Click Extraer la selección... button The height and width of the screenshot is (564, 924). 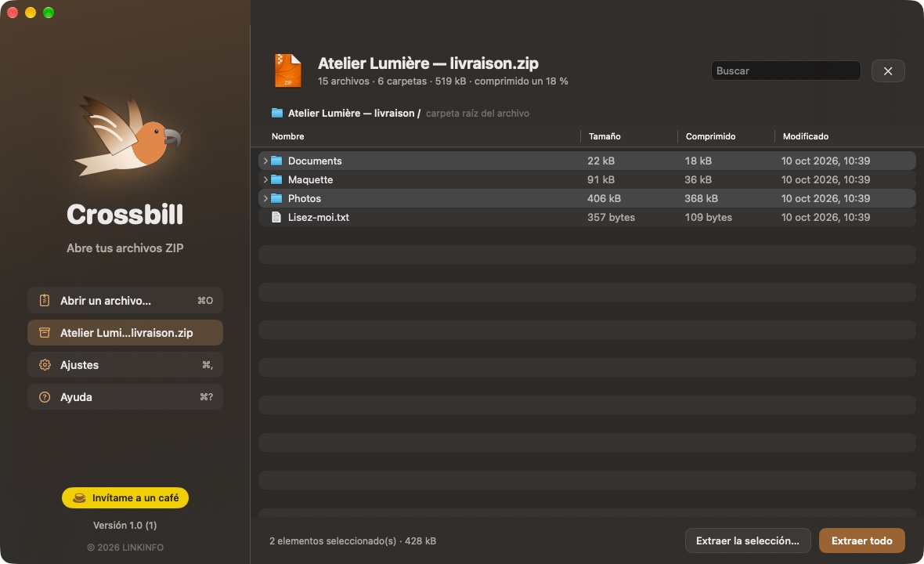click(748, 540)
